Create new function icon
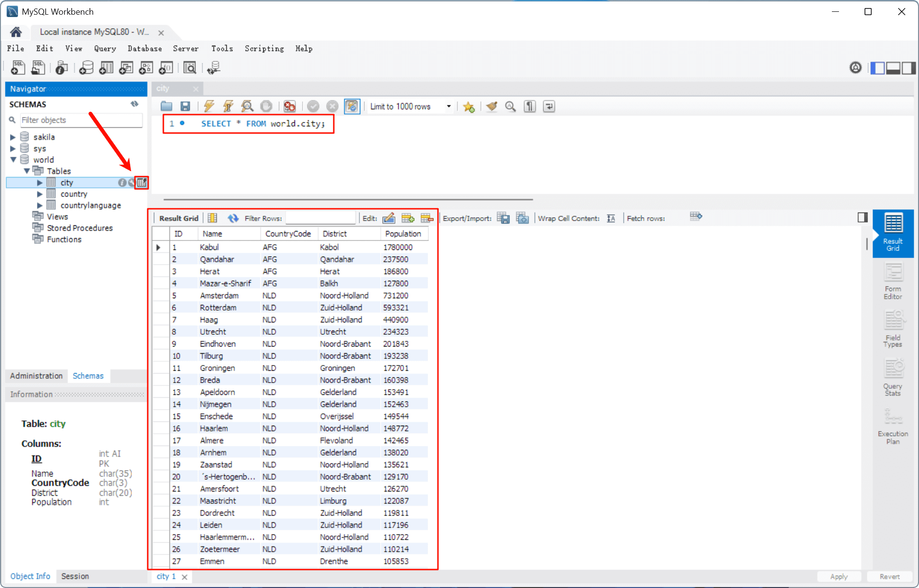 166,68
